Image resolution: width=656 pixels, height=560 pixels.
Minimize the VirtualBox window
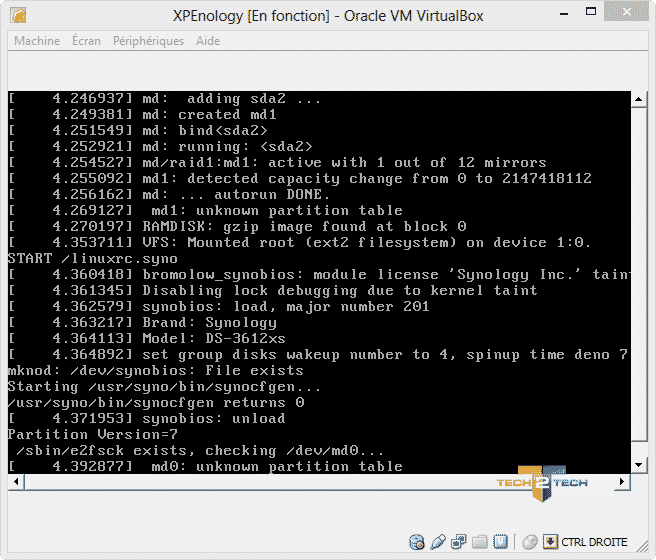pos(564,14)
